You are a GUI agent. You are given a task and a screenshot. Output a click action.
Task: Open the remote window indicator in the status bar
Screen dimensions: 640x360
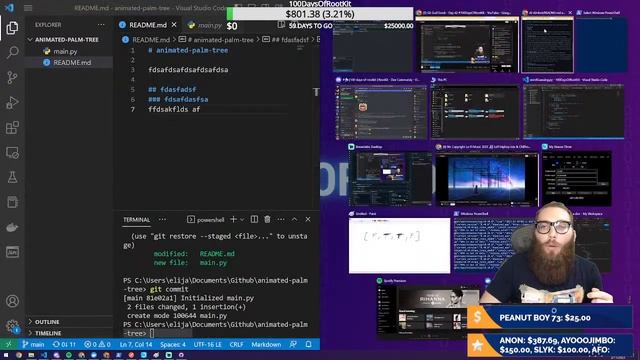pyautogui.click(x=9, y=344)
